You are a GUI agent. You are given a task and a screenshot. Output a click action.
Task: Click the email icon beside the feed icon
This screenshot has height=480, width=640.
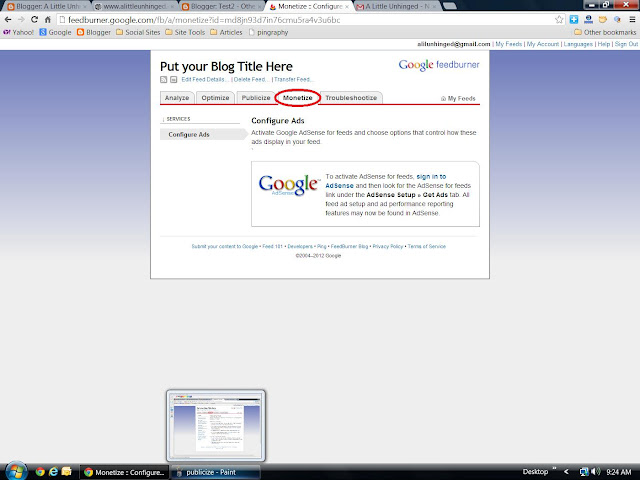pos(173,80)
